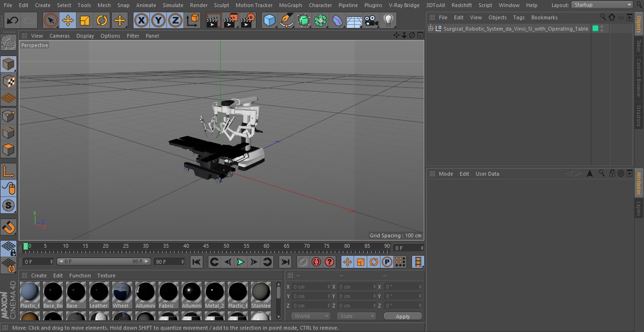Select the Stainless material swatch
644x332 pixels.
261,295
